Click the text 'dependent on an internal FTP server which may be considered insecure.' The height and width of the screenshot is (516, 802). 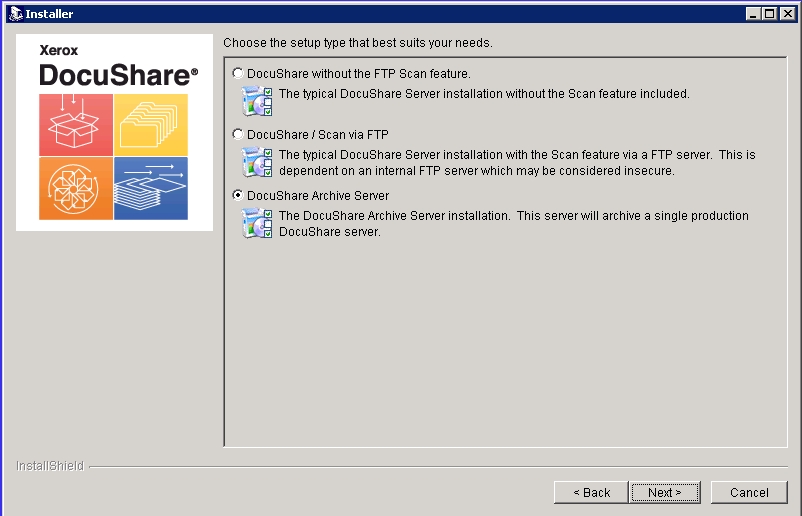pyautogui.click(x=477, y=171)
